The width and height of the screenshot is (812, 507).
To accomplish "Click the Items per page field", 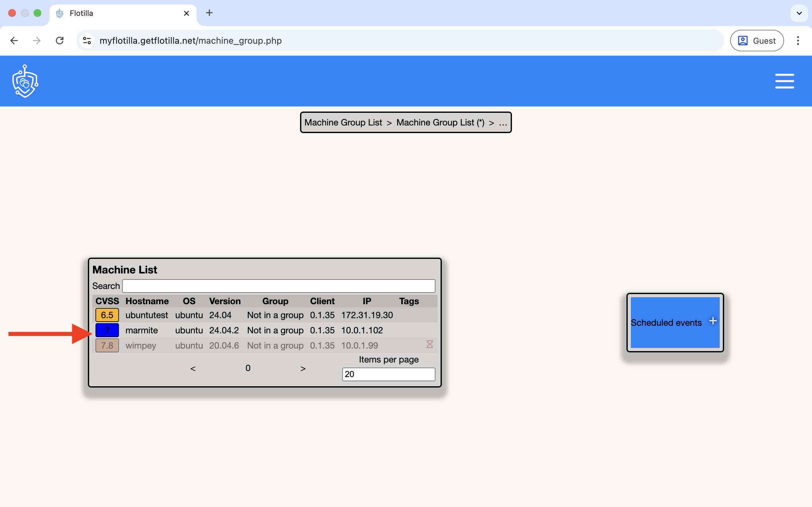I will (388, 374).
